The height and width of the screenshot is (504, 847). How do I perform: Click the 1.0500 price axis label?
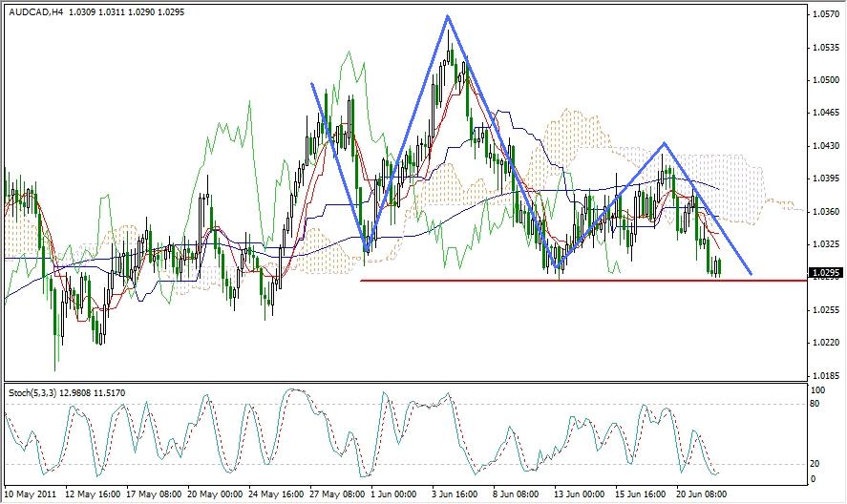point(825,80)
